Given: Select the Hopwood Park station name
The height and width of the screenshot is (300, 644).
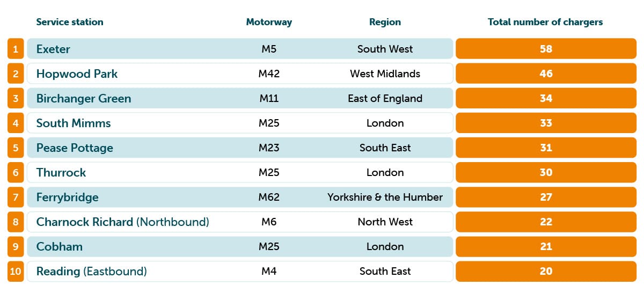Looking at the screenshot, I should click(77, 74).
